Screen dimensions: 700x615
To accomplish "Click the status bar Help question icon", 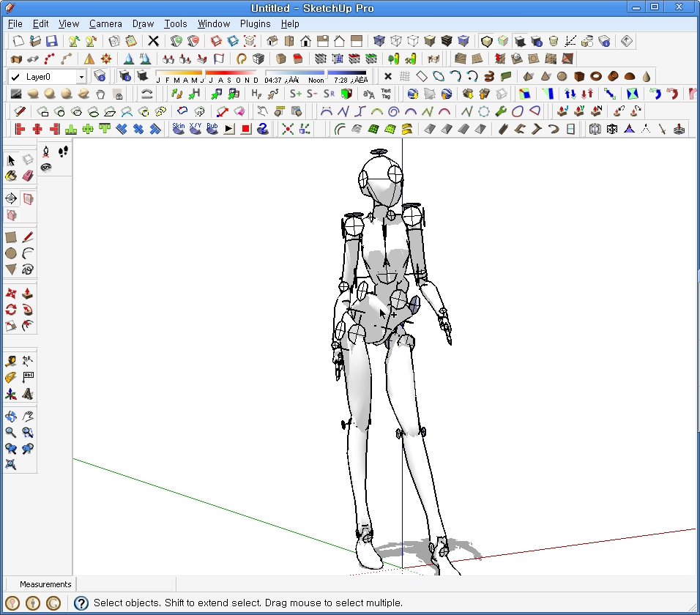I will (x=81, y=603).
